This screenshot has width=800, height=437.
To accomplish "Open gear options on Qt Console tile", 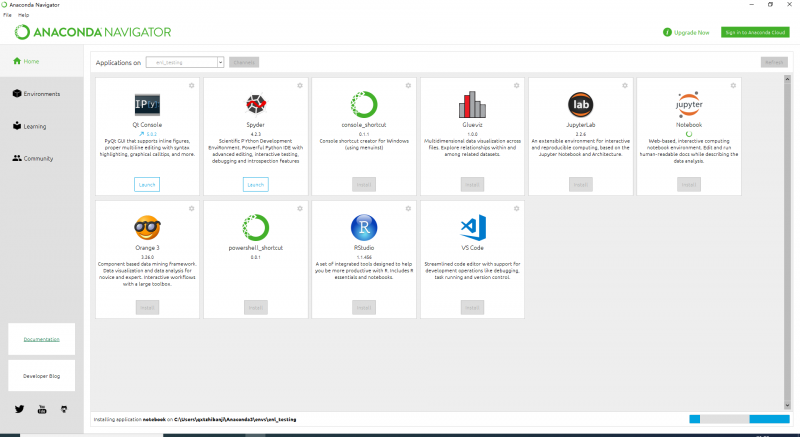I will click(x=191, y=85).
